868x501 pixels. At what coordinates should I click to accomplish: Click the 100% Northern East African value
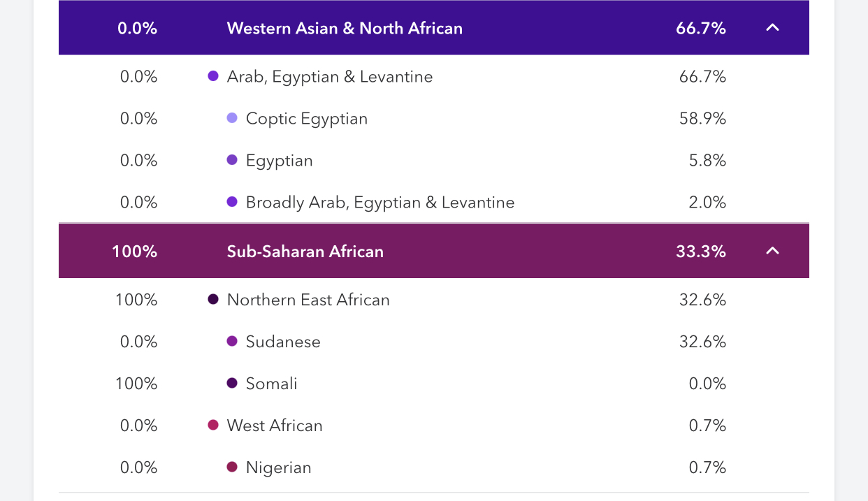tap(136, 300)
